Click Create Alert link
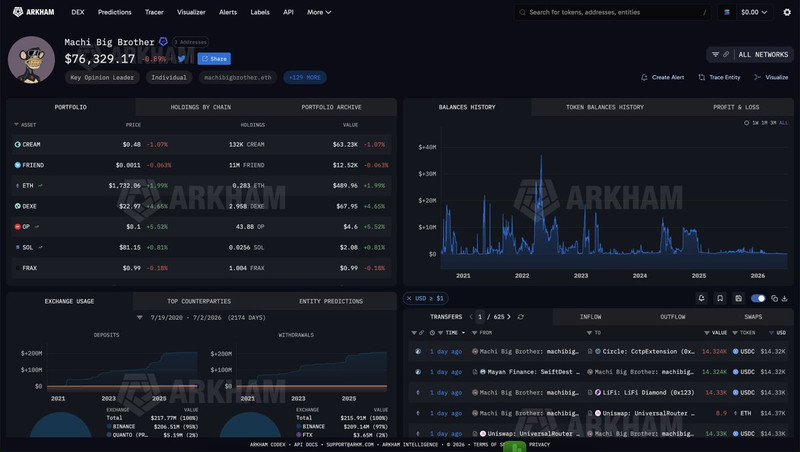 pyautogui.click(x=663, y=78)
